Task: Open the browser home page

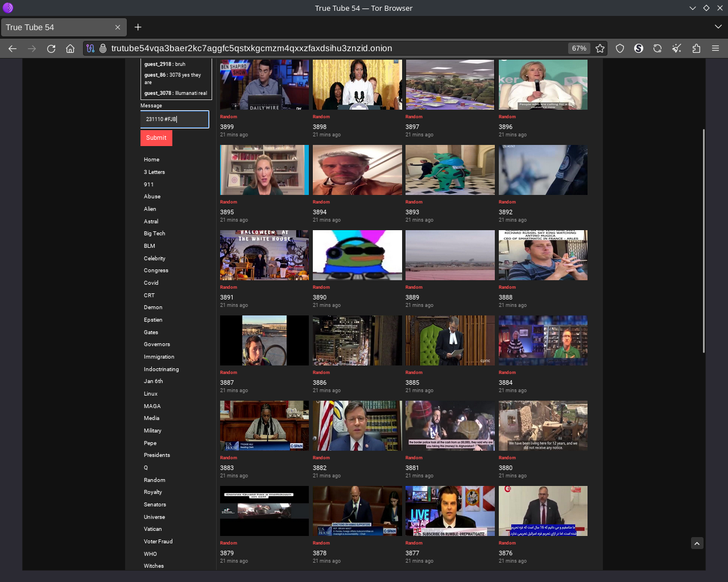Action: tap(70, 48)
